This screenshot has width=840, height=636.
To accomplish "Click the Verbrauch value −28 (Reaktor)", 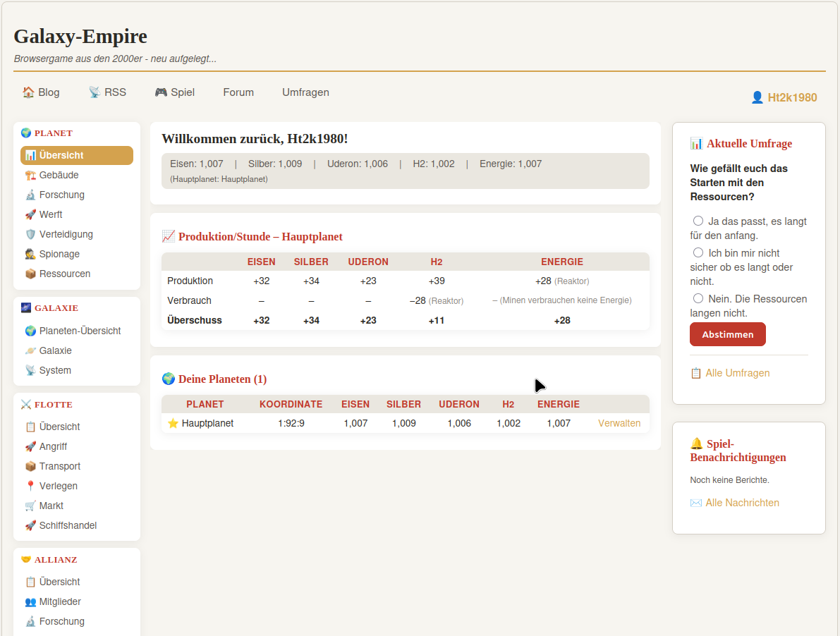I will point(436,301).
